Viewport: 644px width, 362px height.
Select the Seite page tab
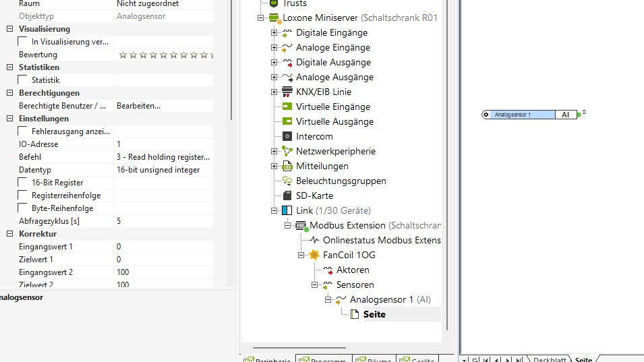pyautogui.click(x=583, y=359)
